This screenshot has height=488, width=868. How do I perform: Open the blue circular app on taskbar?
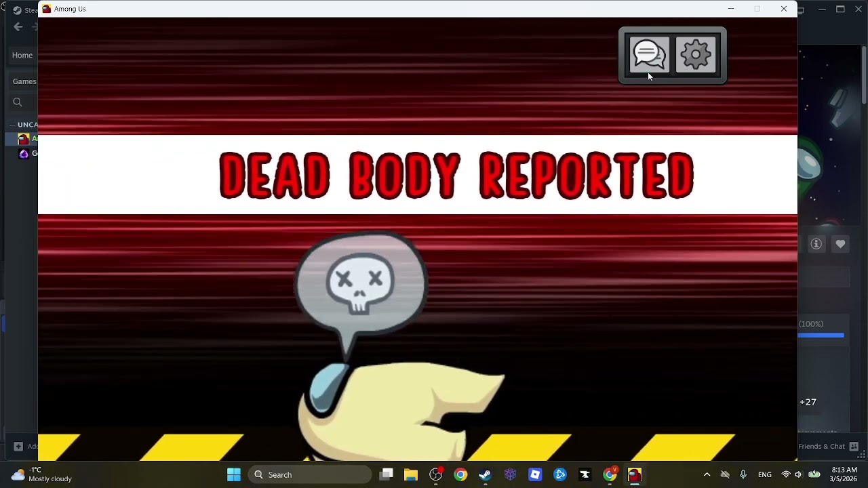[559, 474]
